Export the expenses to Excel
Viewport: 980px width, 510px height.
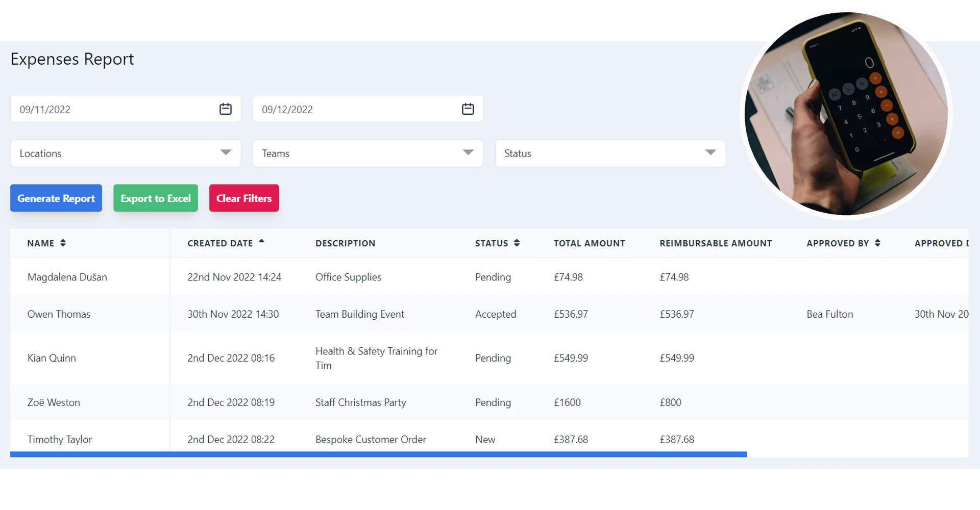tap(156, 198)
